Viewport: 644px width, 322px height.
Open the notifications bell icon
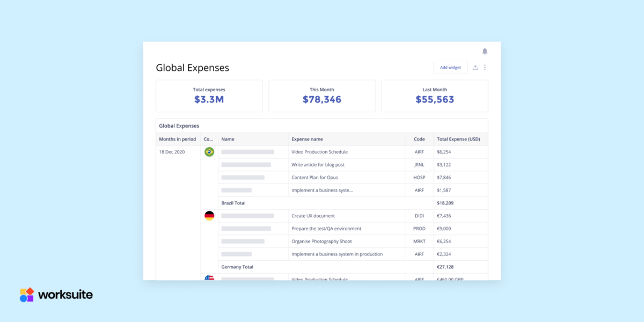[485, 51]
